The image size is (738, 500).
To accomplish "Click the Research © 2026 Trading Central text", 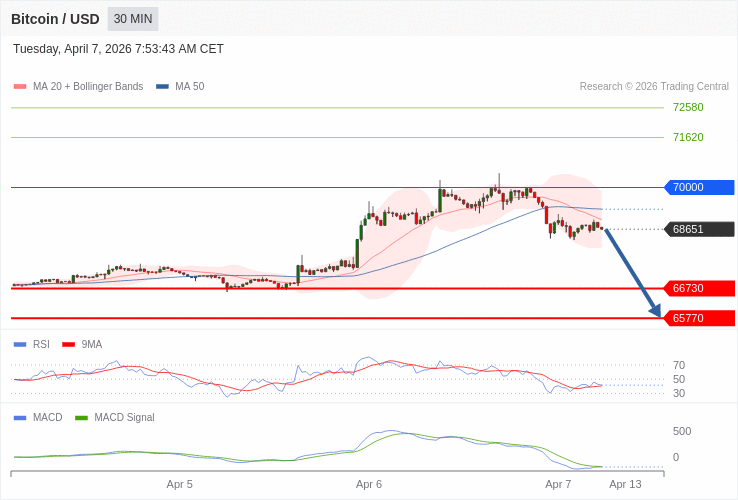I will (x=654, y=87).
